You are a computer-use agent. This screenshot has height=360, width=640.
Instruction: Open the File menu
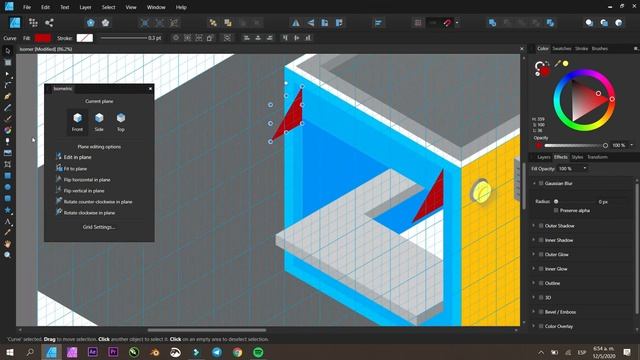click(27, 7)
